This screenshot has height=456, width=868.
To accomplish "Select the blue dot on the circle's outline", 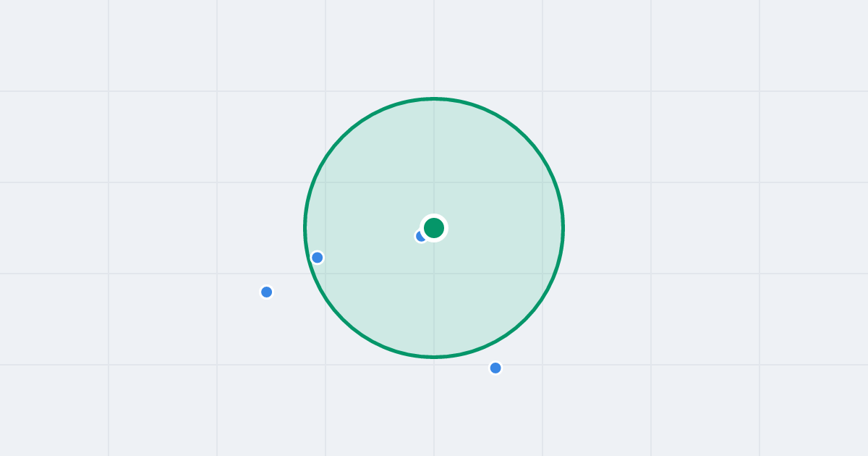I will (x=318, y=258).
